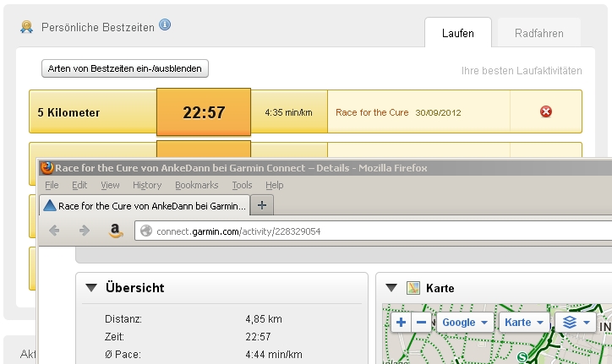Click Arten von Bestzeiten ein-/ausblenden button

[125, 68]
